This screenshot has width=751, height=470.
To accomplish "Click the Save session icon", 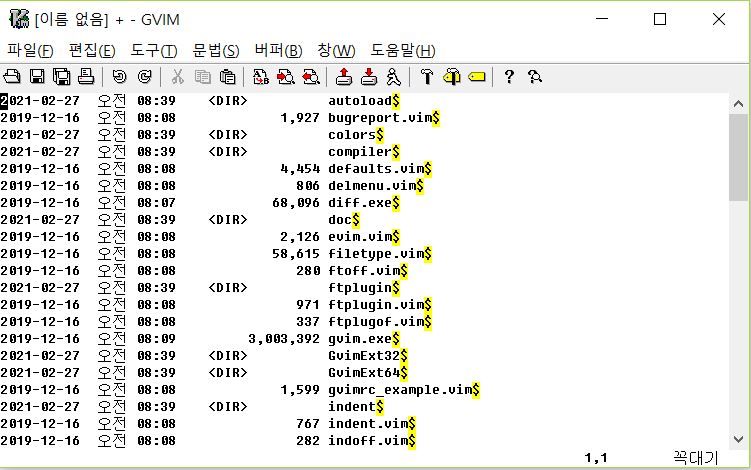I will (x=369, y=77).
